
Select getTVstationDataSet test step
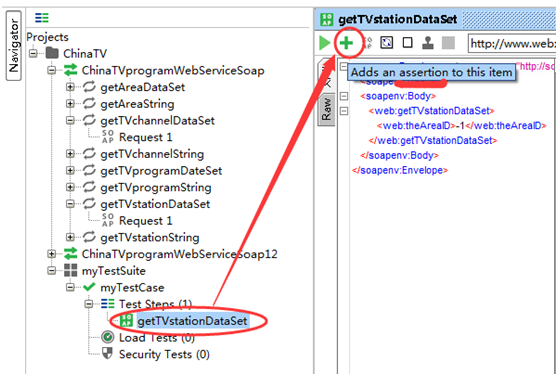coord(192,321)
